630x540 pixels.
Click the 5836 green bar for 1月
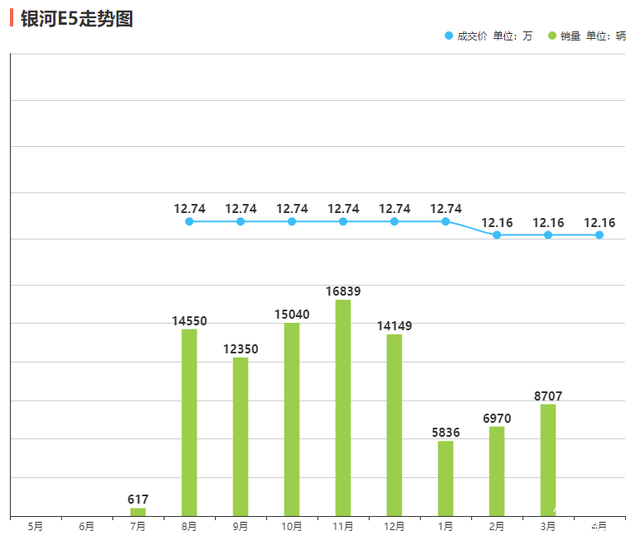click(446, 478)
